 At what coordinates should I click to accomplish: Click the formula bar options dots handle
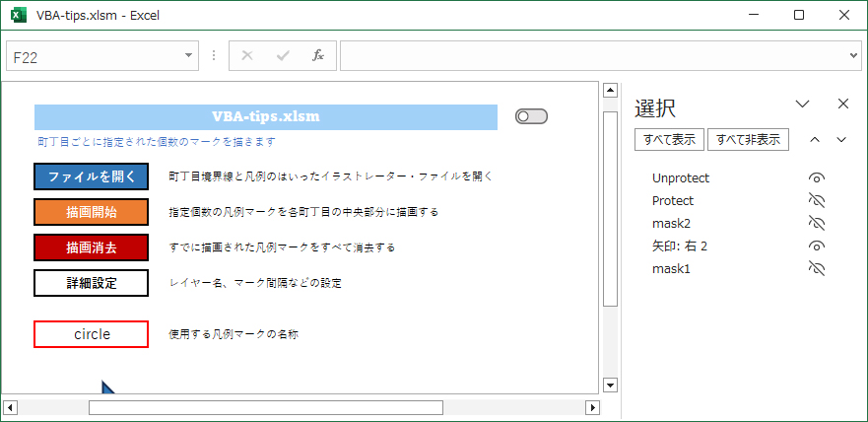tap(214, 56)
